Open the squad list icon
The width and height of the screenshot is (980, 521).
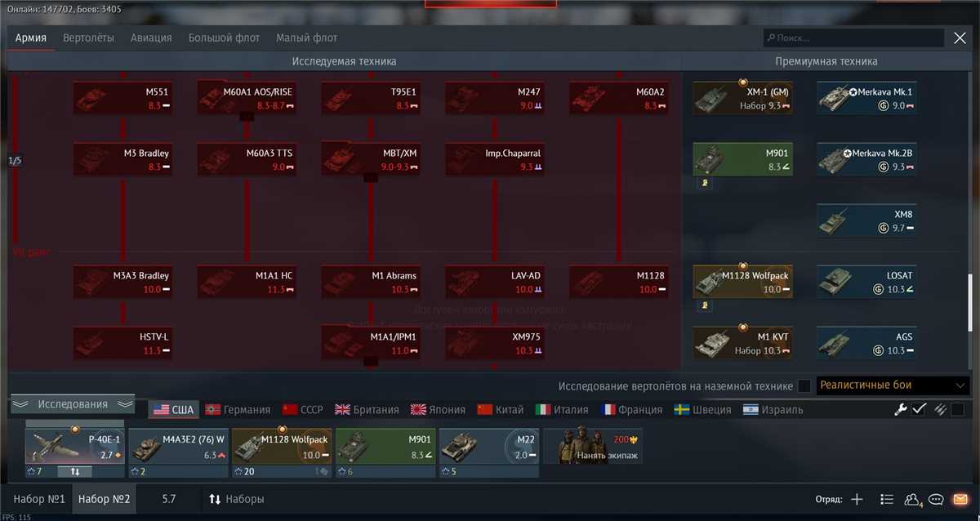[886, 499]
